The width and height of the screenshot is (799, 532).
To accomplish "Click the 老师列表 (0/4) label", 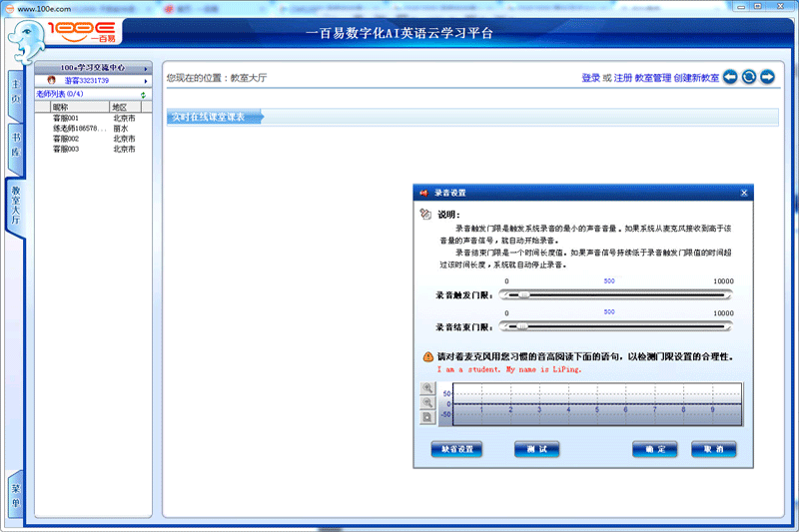I will 59,94.
